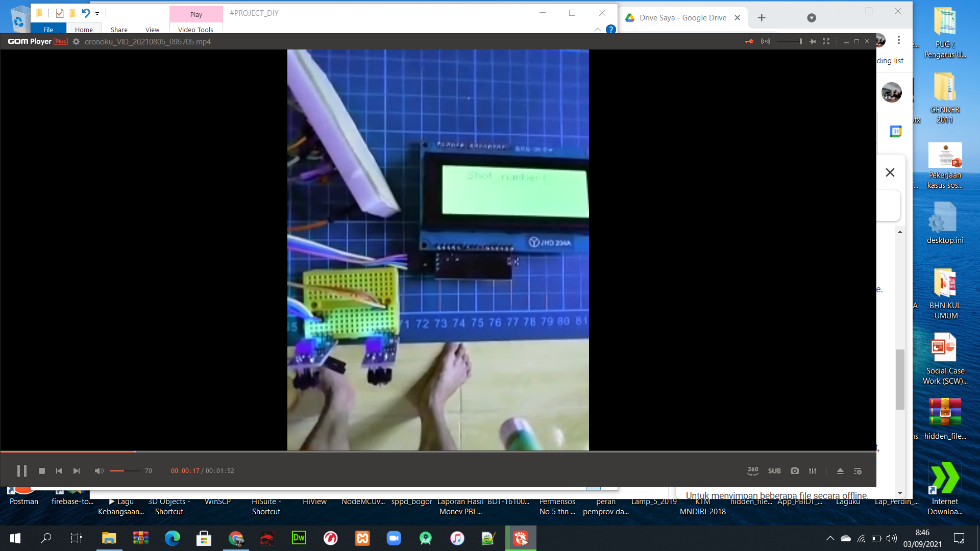
Task: Pause the playing video
Action: [x=21, y=471]
